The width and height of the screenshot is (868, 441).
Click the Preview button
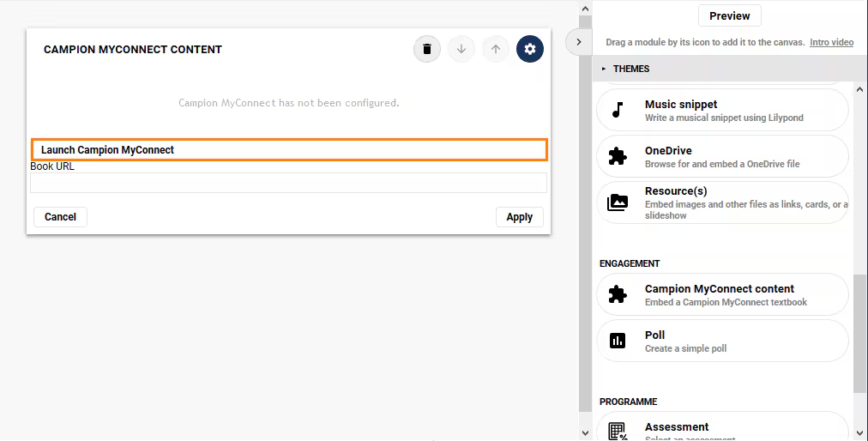730,16
